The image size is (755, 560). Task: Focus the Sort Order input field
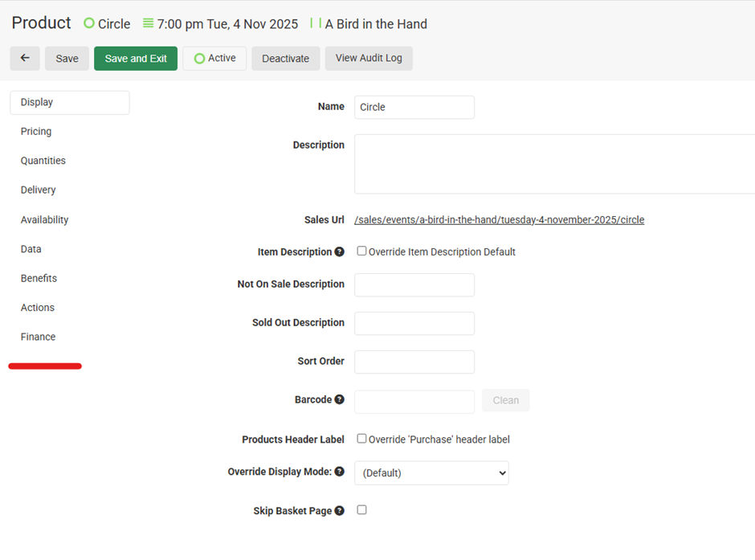(414, 362)
